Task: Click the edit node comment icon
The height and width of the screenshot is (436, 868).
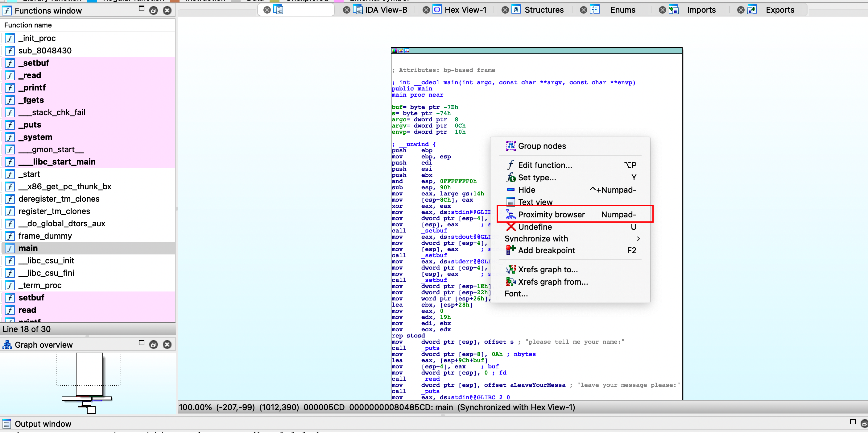Action: pos(401,51)
